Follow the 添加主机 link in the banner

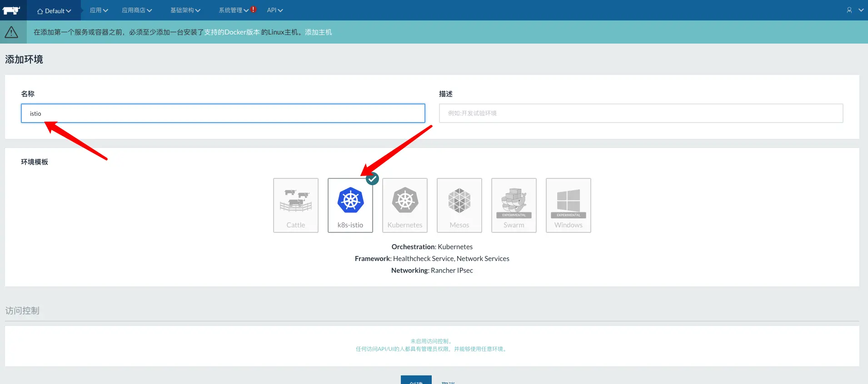pyautogui.click(x=319, y=32)
